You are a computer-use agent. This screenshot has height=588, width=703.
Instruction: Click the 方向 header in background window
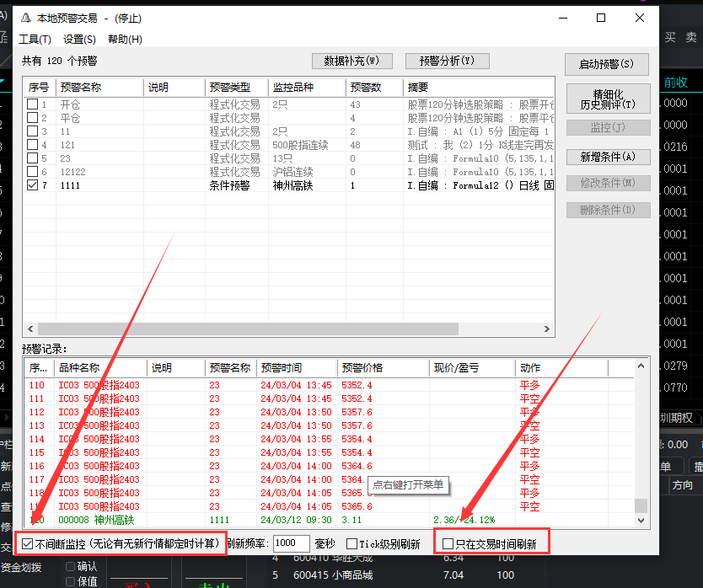pos(683,485)
